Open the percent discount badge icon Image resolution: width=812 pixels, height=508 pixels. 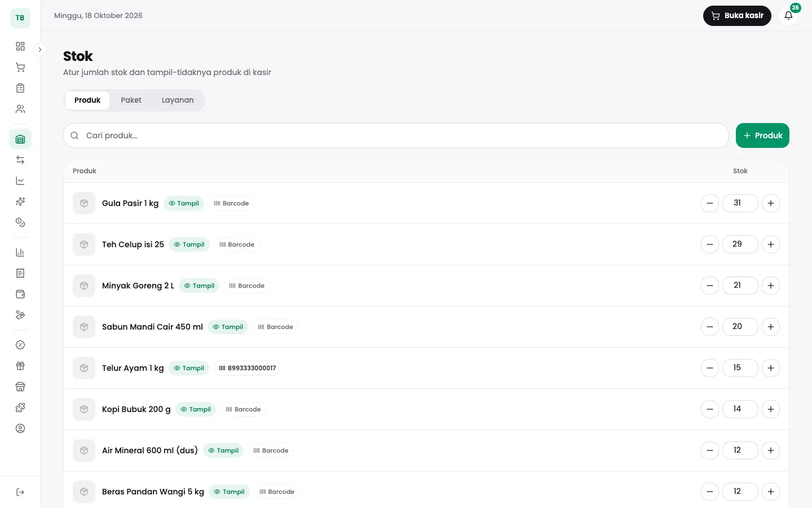(x=20, y=345)
